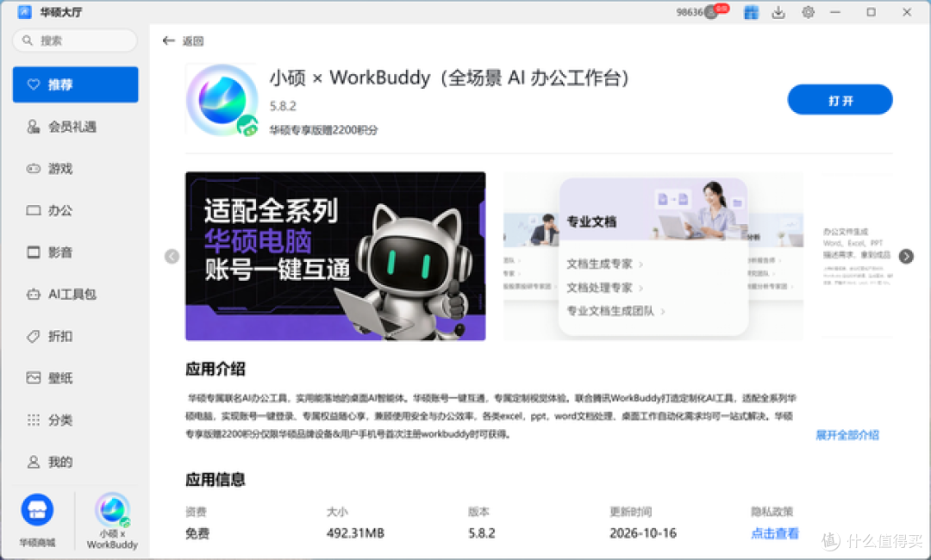Minimize the 华硕大厅 window
Viewport: 931px width, 560px height.
(834, 12)
